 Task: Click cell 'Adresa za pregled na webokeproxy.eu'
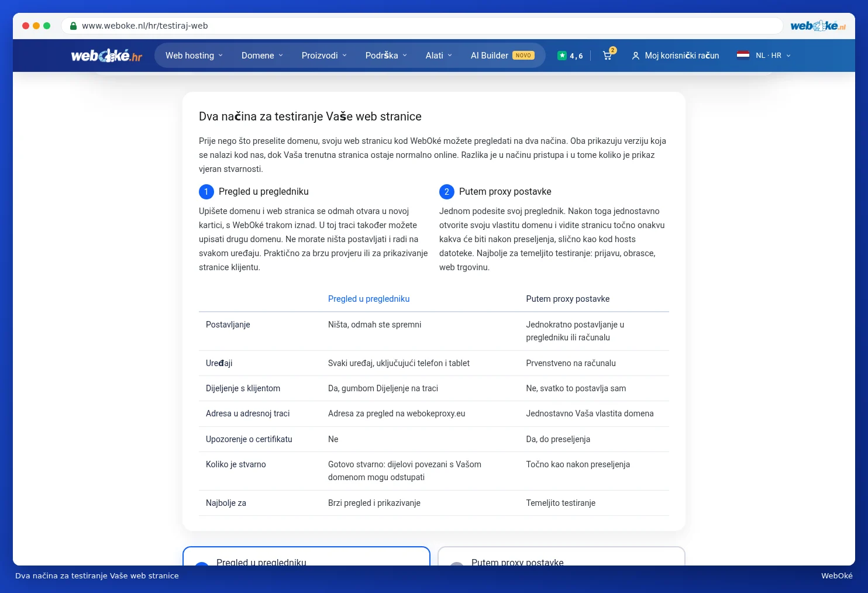pyautogui.click(x=397, y=413)
